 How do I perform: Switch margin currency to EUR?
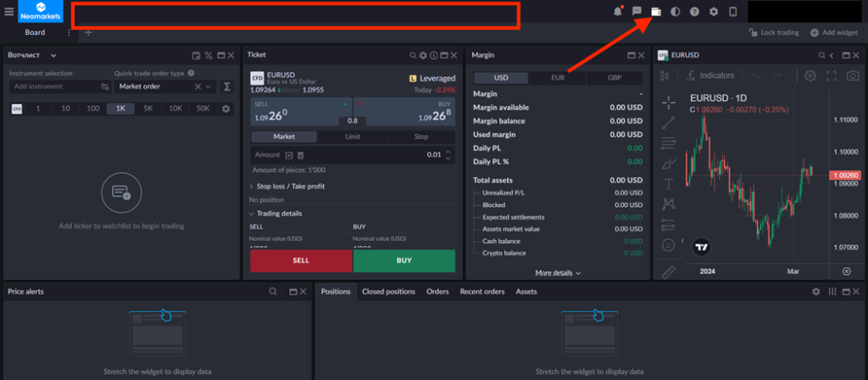pyautogui.click(x=558, y=77)
